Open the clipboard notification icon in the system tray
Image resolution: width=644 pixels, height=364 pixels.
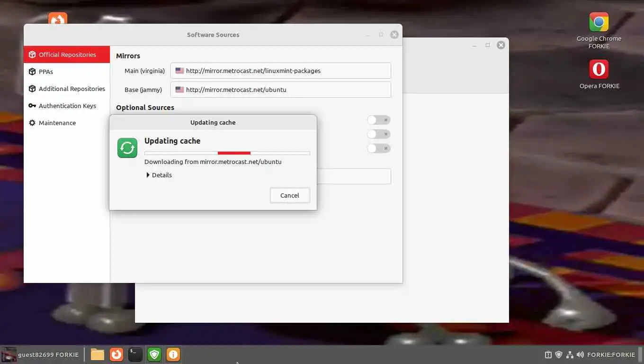click(548, 355)
